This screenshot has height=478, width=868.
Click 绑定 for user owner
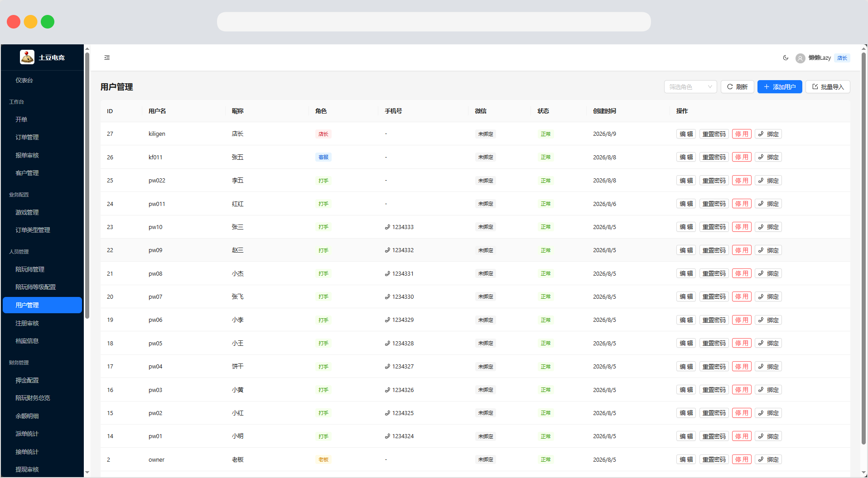[x=768, y=459]
